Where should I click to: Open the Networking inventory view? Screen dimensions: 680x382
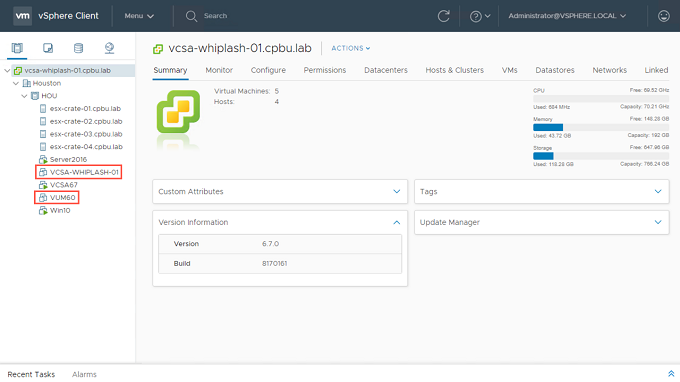click(109, 48)
